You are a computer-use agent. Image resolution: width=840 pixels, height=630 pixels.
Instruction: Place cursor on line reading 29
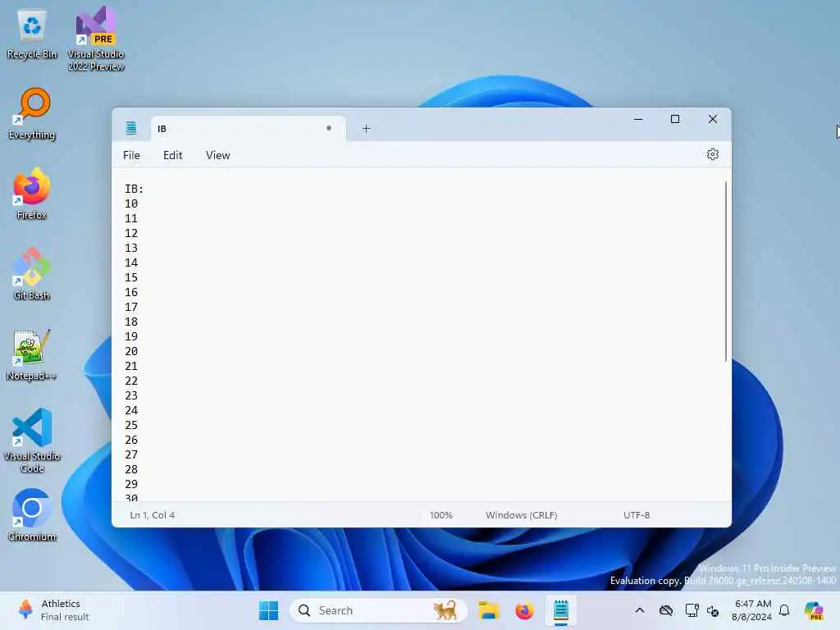[x=131, y=484]
